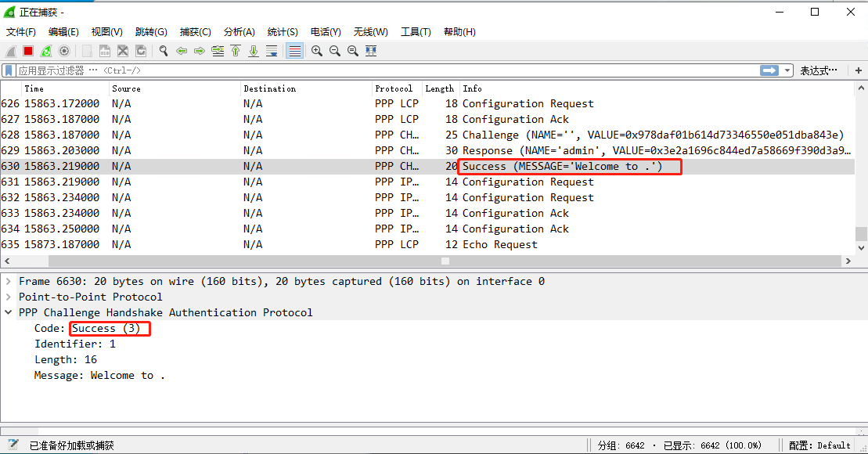Jump to first packet icon

[236, 51]
